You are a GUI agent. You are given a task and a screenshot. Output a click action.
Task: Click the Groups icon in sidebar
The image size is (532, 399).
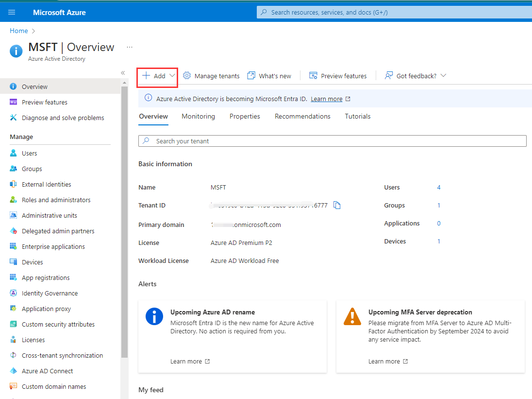pyautogui.click(x=13, y=169)
